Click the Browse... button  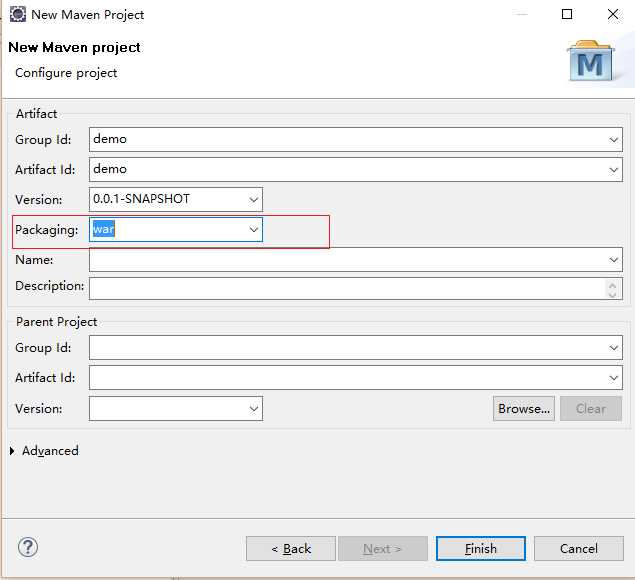(x=524, y=409)
